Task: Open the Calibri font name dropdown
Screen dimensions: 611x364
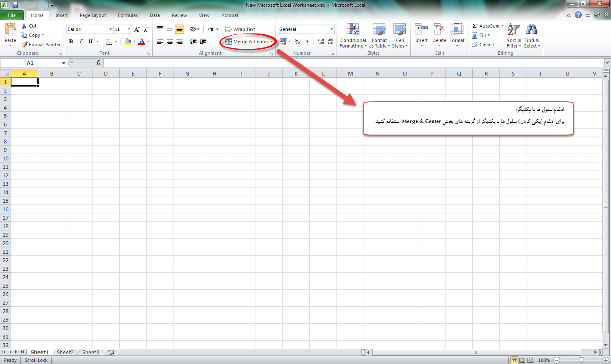Action: click(x=110, y=29)
